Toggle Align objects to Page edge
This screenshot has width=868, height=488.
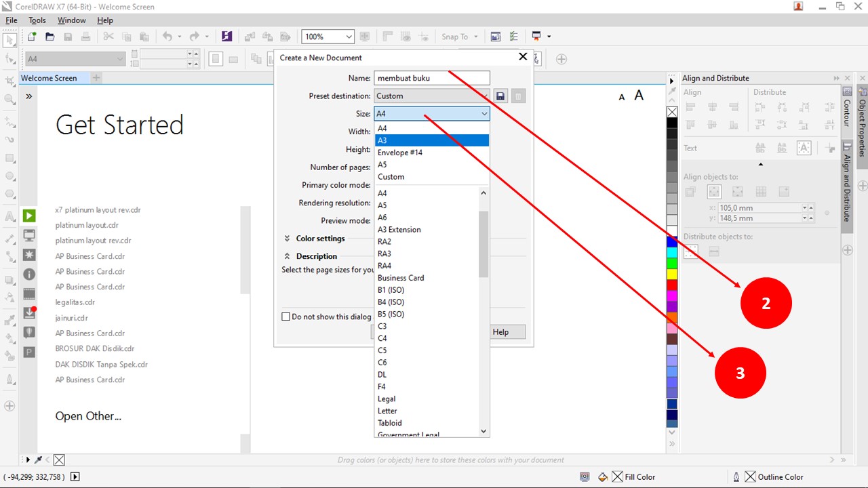tap(714, 192)
